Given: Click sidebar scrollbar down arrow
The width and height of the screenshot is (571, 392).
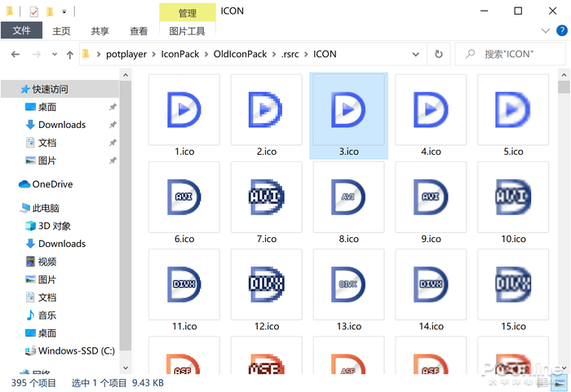Looking at the screenshot, I should tap(126, 368).
